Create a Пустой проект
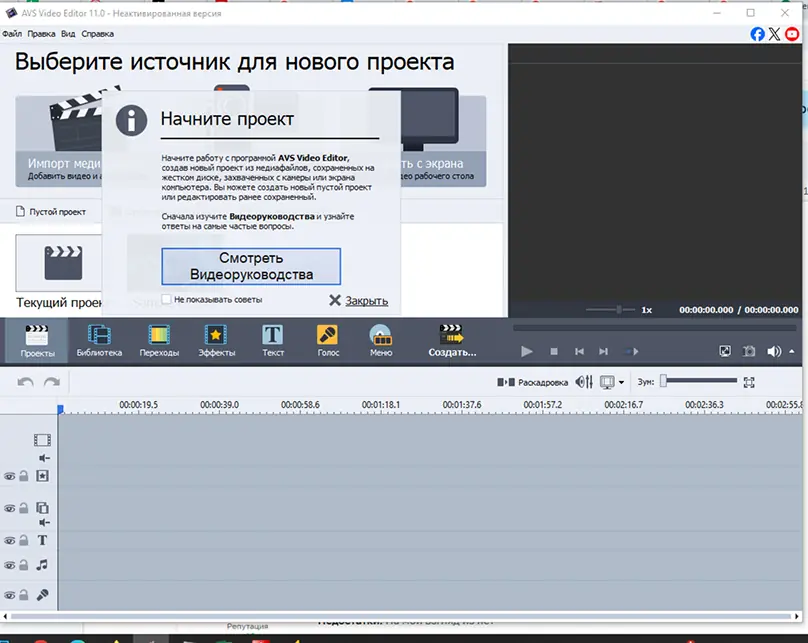Image resolution: width=808 pixels, height=643 pixels. [x=51, y=212]
